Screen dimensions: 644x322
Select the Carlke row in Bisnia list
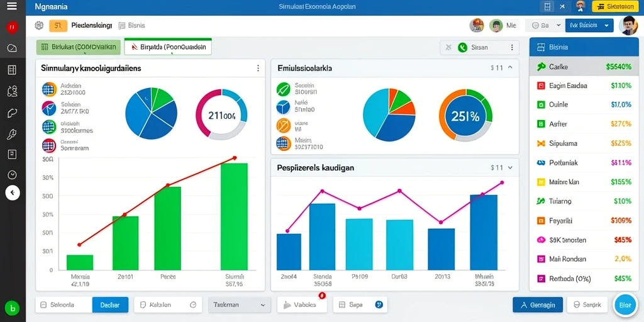[x=584, y=67]
